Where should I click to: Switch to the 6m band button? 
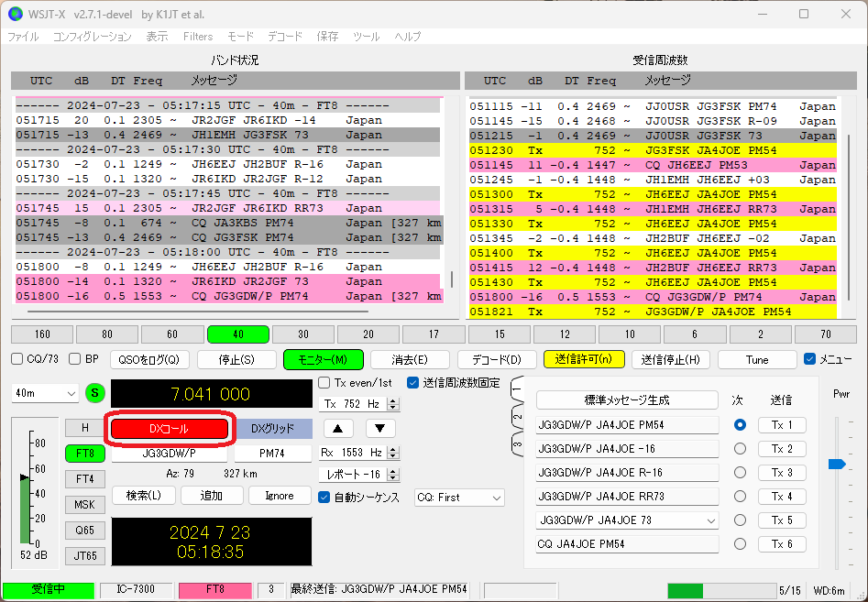click(x=695, y=334)
